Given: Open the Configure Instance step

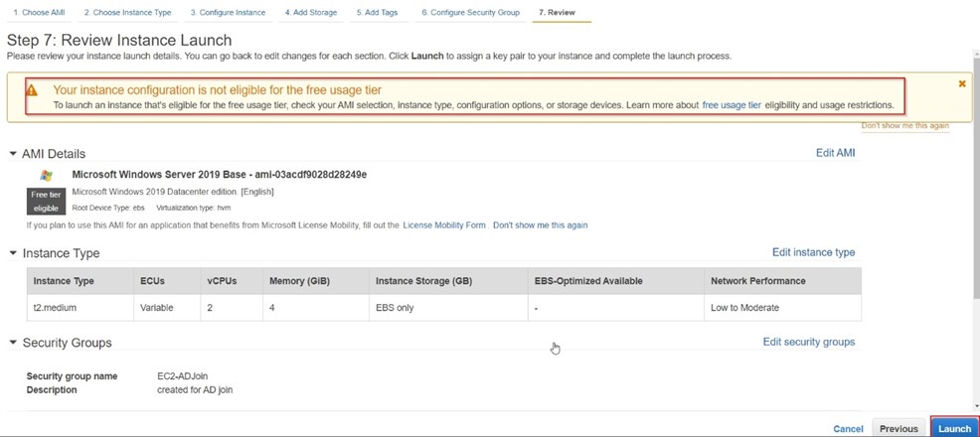Looking at the screenshot, I should pyautogui.click(x=228, y=13).
